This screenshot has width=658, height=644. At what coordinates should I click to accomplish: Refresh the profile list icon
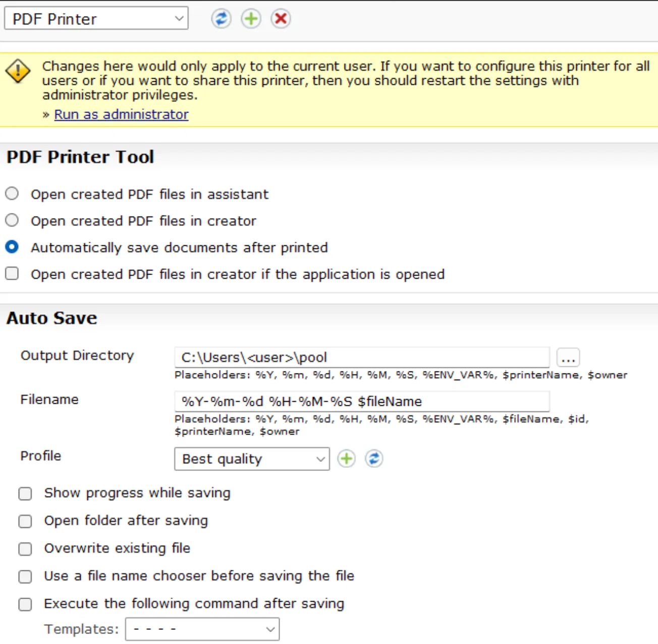[x=374, y=459]
